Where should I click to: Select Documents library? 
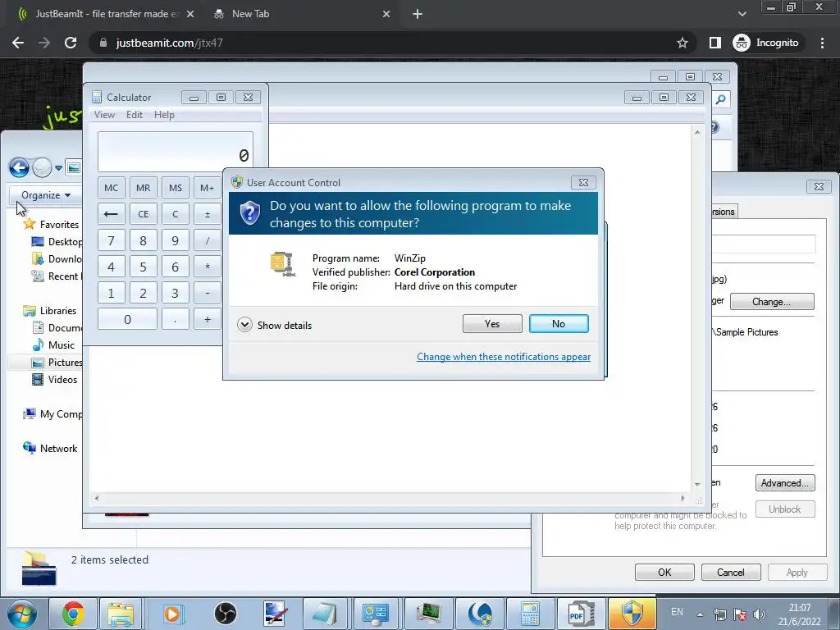point(58,328)
